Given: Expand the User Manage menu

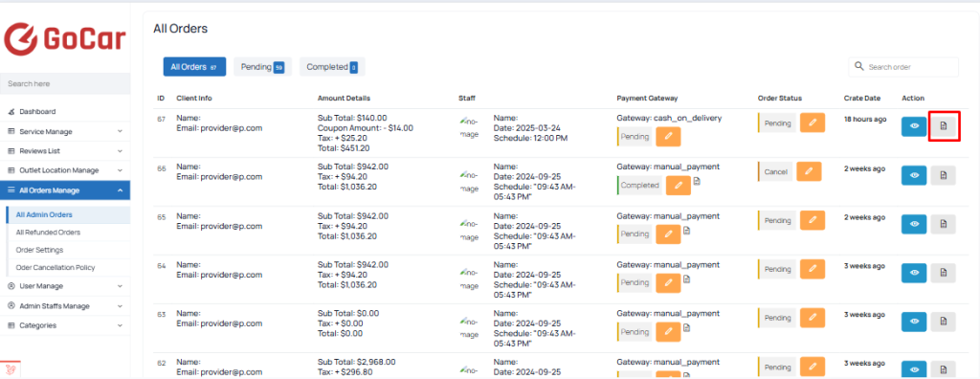Looking at the screenshot, I should point(65,286).
